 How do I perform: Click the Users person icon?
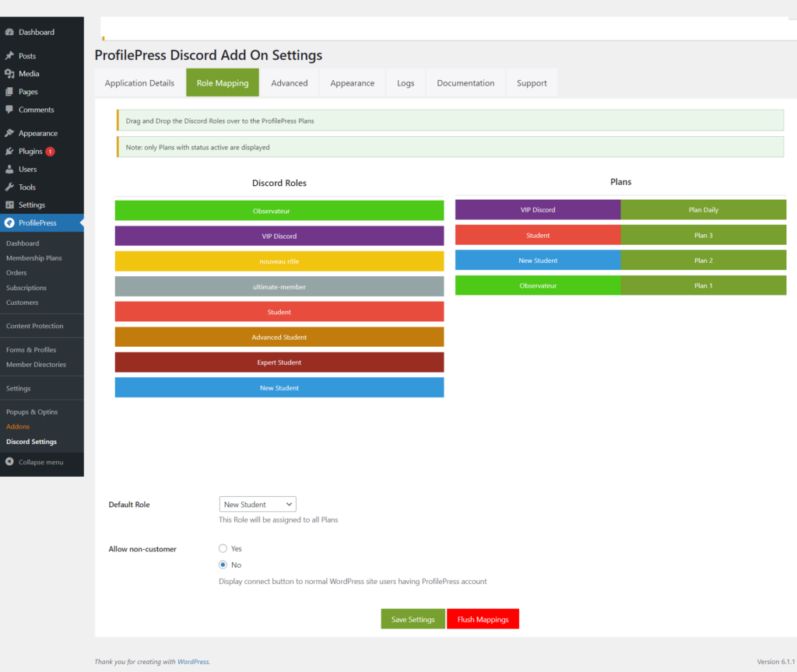(9, 169)
